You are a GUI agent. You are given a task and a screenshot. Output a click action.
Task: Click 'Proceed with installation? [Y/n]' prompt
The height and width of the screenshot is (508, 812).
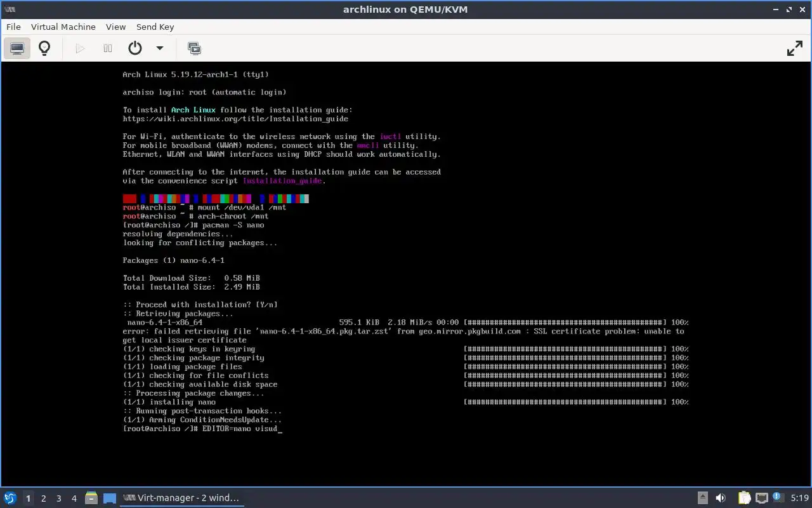tap(200, 305)
